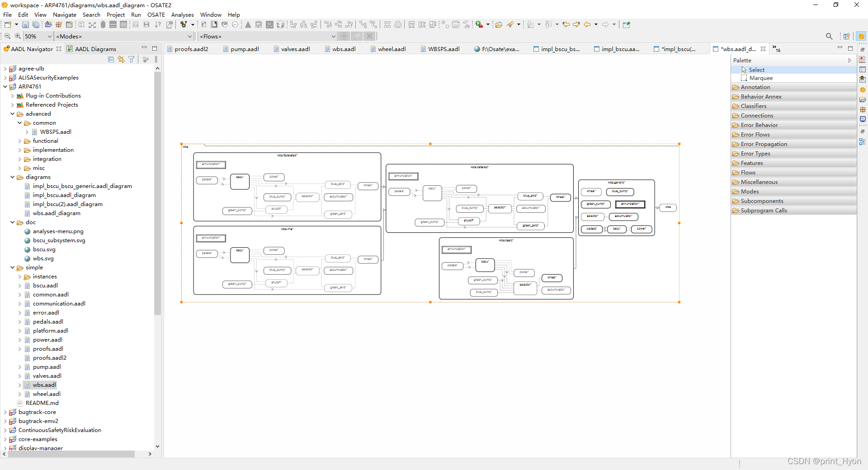Click the magnifier search icon at top right

point(829,36)
